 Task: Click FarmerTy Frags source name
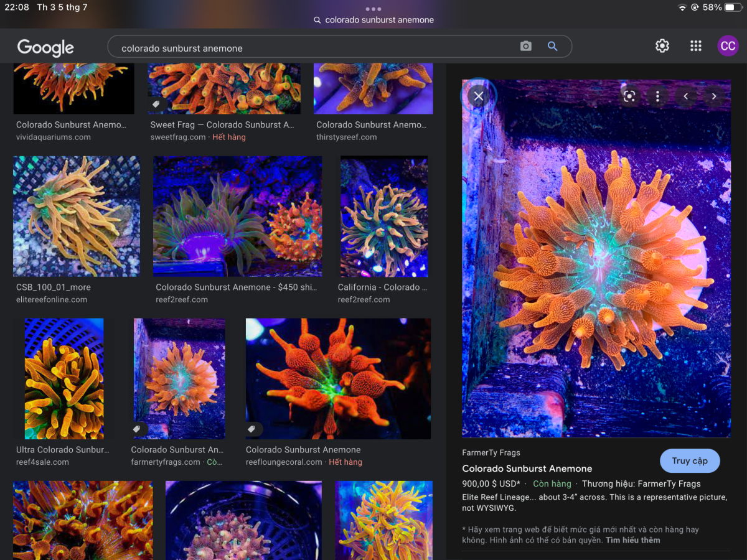[491, 452]
